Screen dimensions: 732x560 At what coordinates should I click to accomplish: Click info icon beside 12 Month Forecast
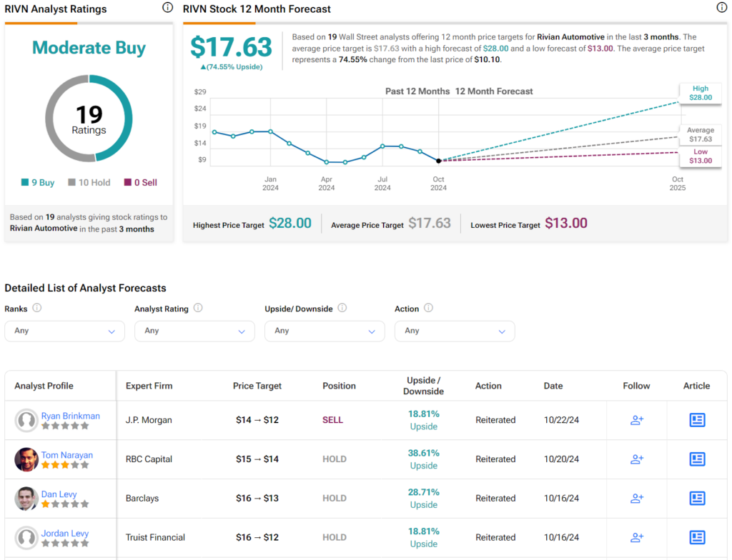click(721, 8)
